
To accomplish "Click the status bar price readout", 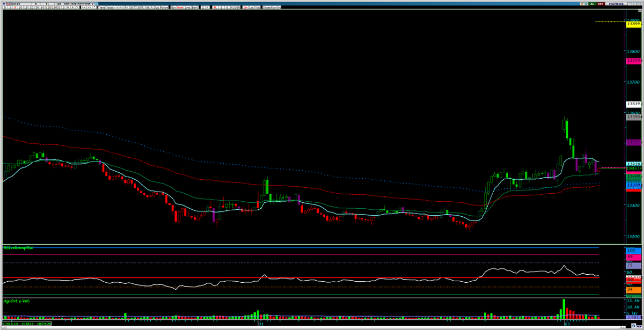I will coord(27,324).
